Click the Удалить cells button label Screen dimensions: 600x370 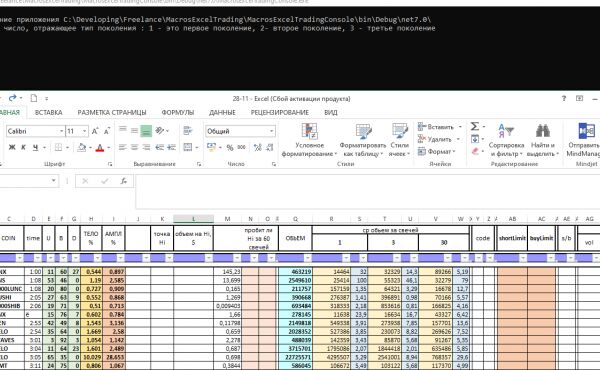click(440, 139)
